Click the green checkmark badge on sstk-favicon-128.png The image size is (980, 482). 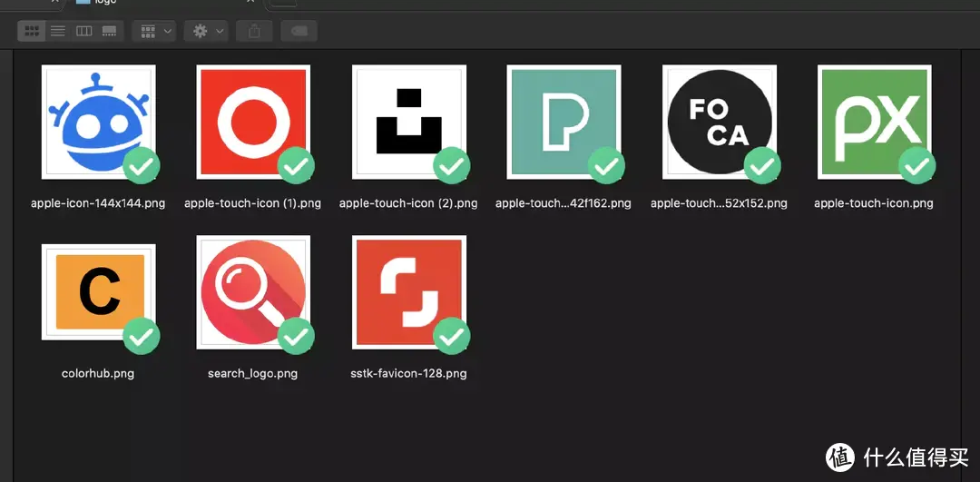point(451,337)
